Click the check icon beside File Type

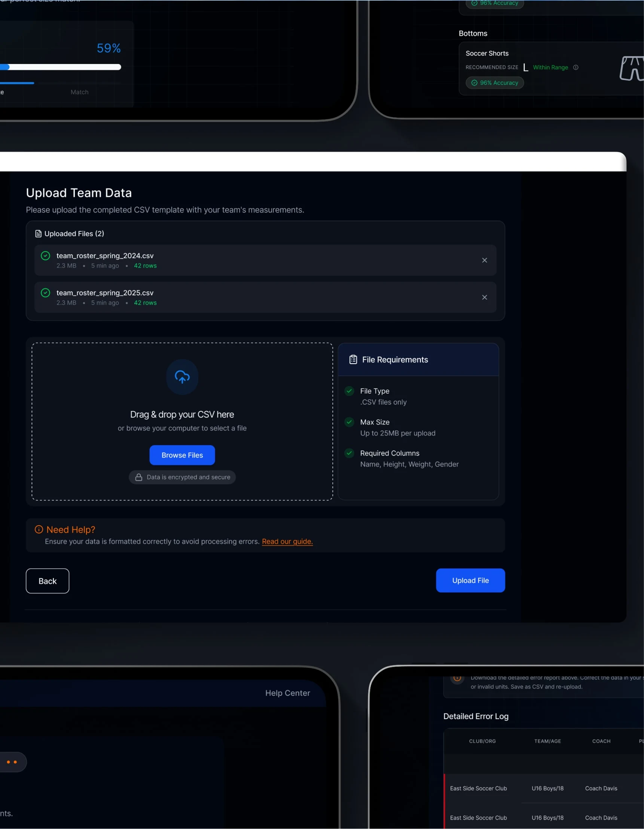(350, 391)
